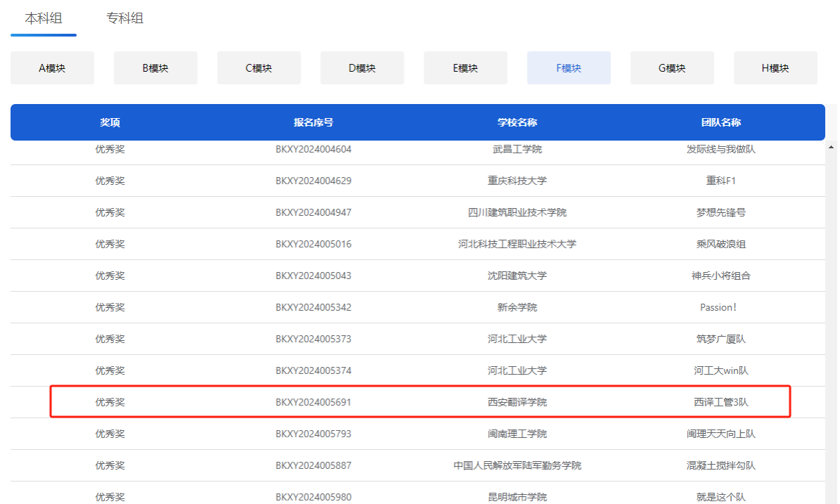Screen dimensions: 840x504
Task: Select the B模块 button
Action: pos(155,68)
